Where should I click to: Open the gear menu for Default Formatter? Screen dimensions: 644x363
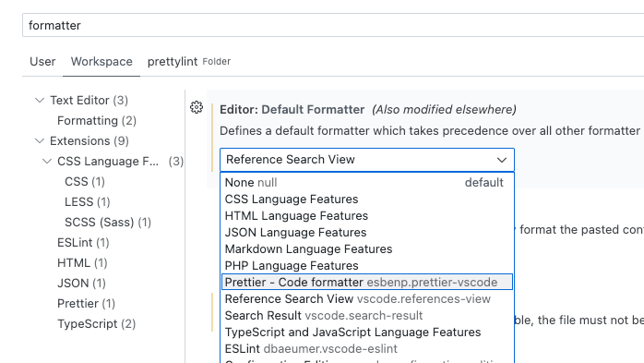point(197,108)
